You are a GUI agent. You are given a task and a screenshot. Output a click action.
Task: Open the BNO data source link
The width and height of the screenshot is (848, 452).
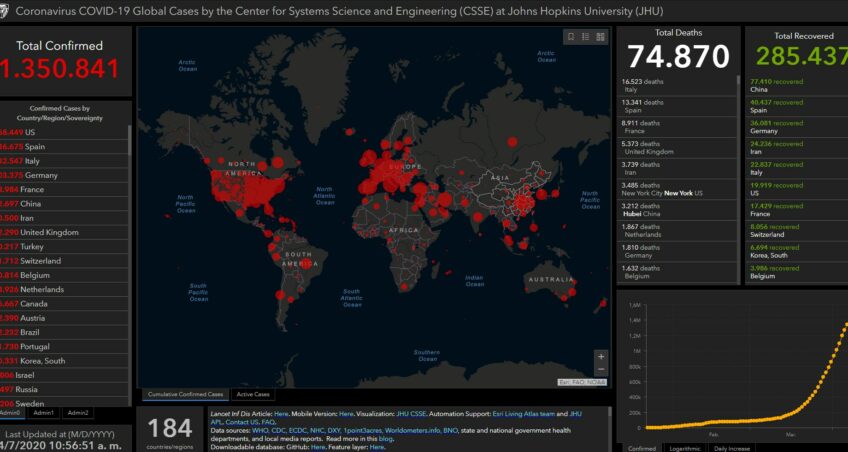tap(450, 431)
